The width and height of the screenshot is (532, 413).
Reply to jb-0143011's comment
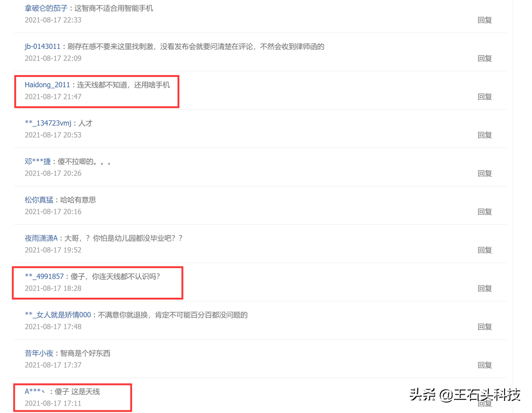(x=485, y=59)
